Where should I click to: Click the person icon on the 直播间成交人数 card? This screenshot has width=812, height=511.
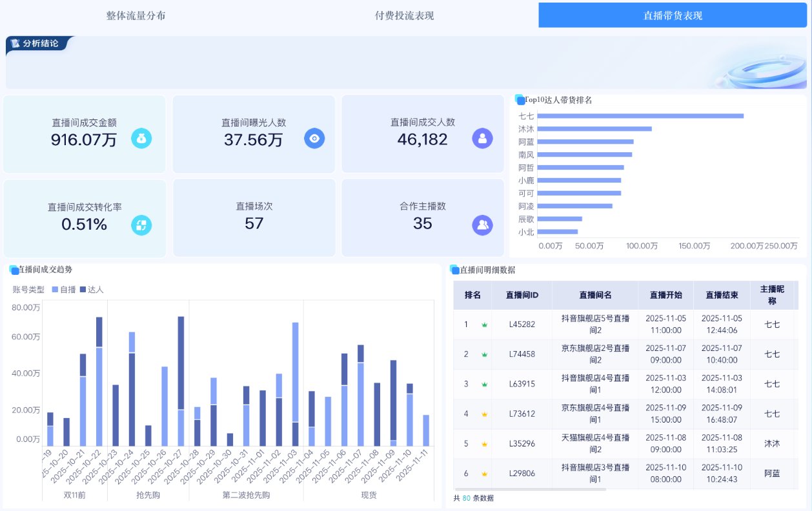(482, 138)
